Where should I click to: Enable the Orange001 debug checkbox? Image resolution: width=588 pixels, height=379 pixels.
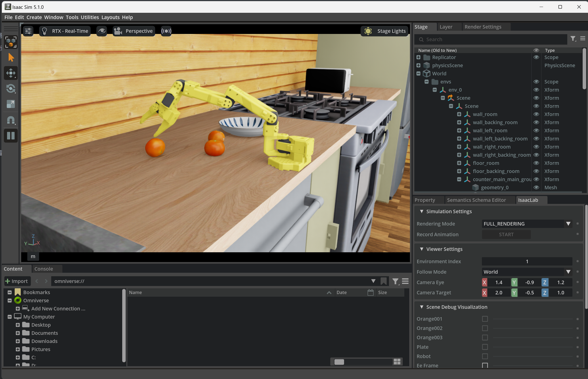tap(485, 319)
